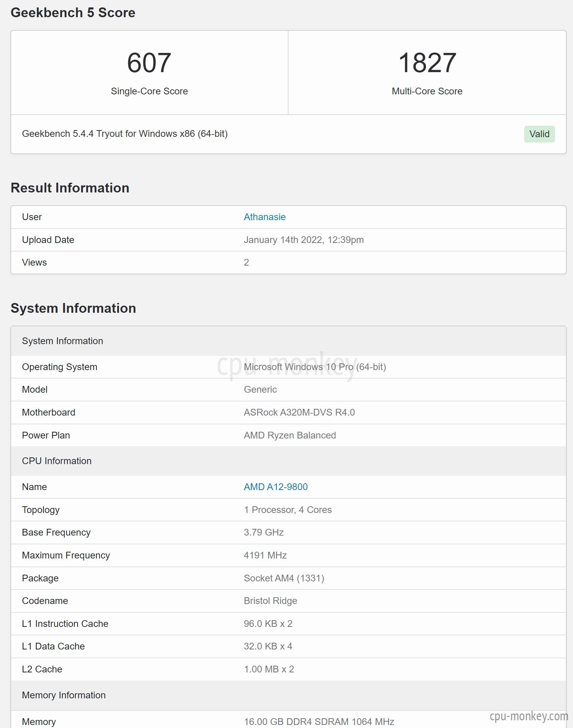Click the L2 Cache row label
Image resolution: width=573 pixels, height=728 pixels.
pyautogui.click(x=42, y=669)
